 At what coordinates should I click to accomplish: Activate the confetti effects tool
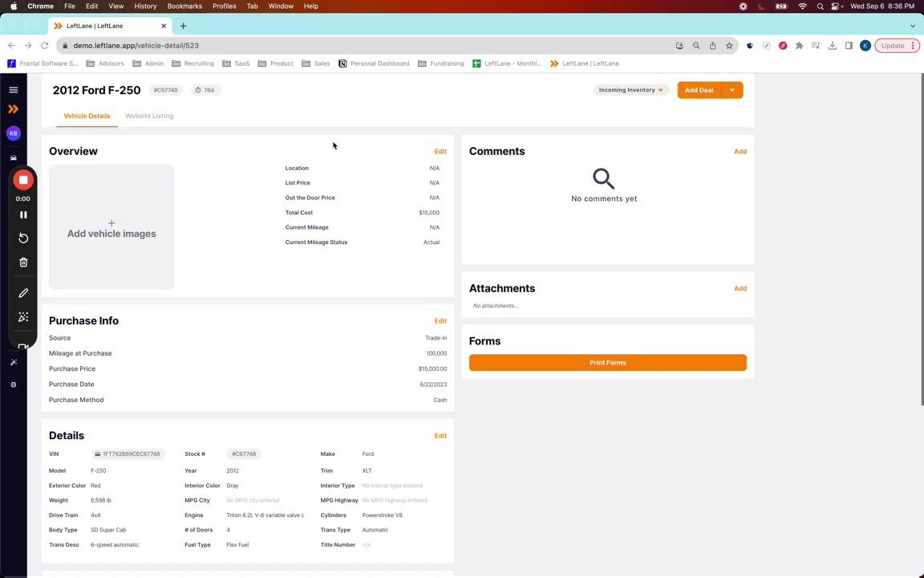23,317
